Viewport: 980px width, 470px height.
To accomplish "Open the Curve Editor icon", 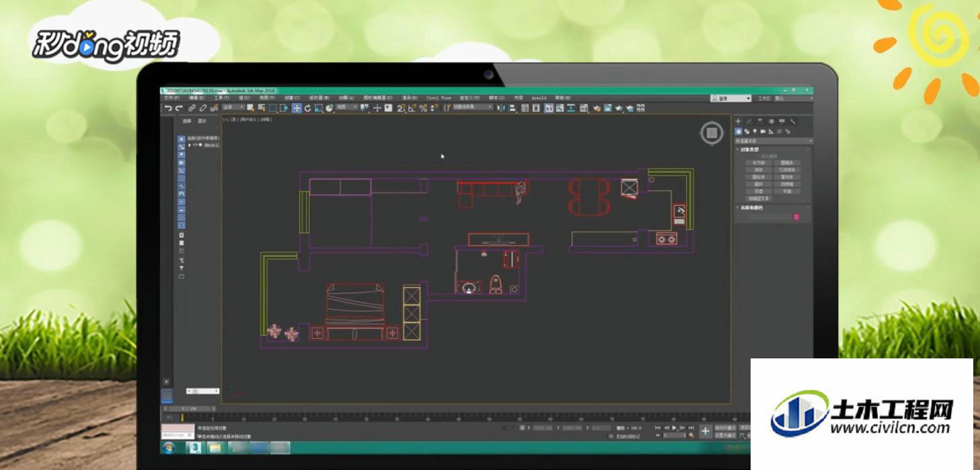I will (560, 108).
